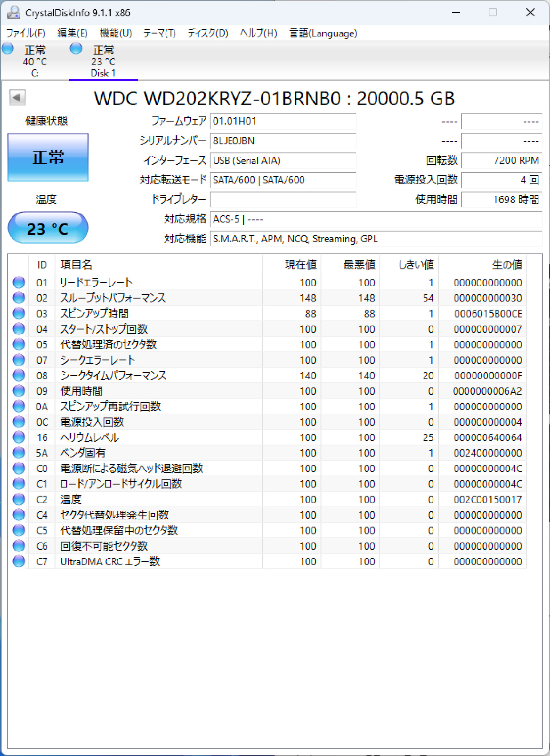Click the standard field ACS-5 | ----
This screenshot has height=756, width=550.
tap(376, 219)
